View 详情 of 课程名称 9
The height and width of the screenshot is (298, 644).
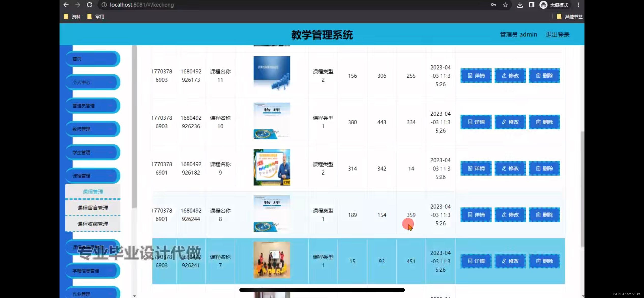(x=476, y=168)
